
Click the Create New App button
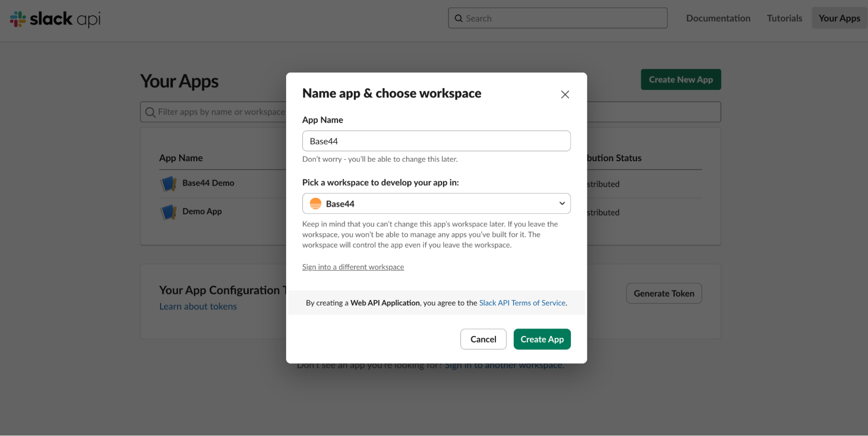tap(680, 80)
